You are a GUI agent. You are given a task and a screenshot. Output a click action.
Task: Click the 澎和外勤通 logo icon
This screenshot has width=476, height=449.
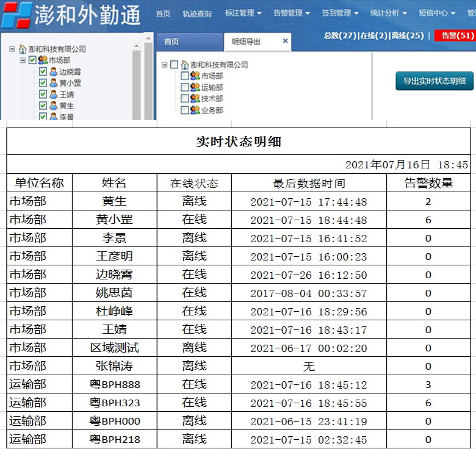16,15
